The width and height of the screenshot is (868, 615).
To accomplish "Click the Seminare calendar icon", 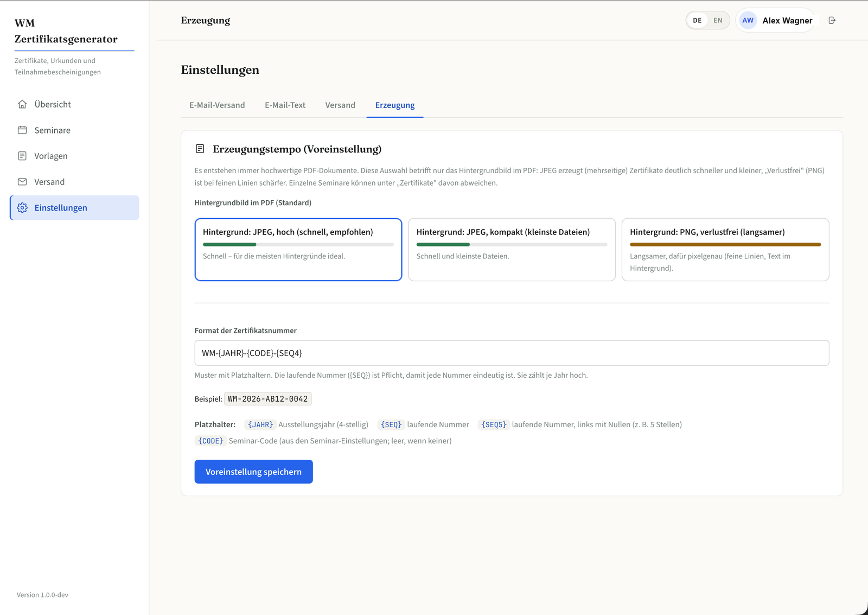I will [x=22, y=130].
